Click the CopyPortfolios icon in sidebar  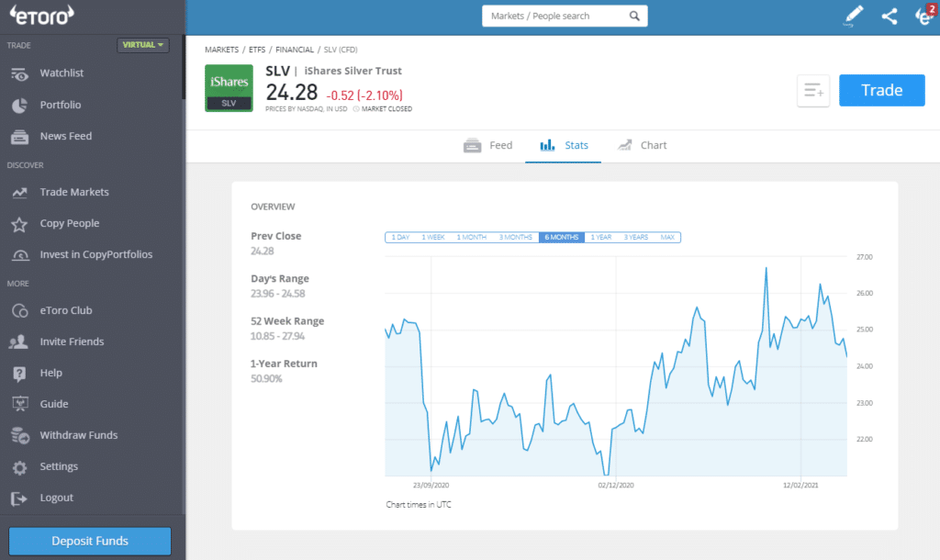tap(20, 255)
